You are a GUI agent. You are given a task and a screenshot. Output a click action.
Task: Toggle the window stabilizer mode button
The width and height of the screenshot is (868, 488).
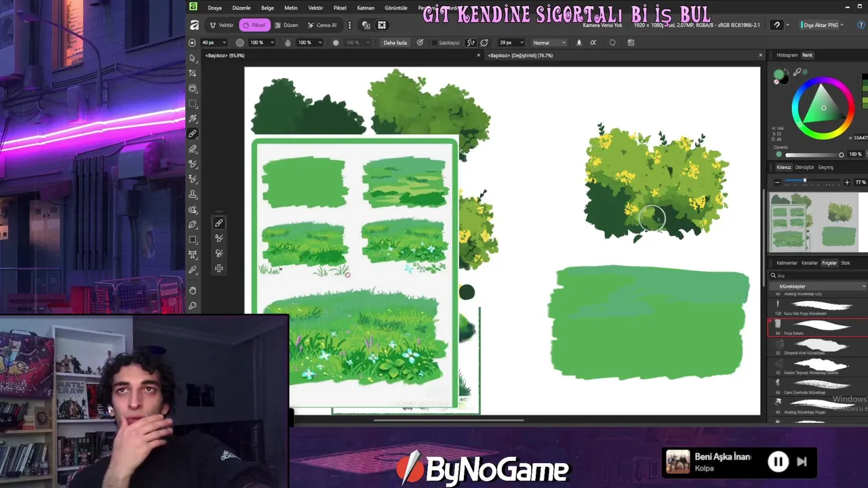484,42
